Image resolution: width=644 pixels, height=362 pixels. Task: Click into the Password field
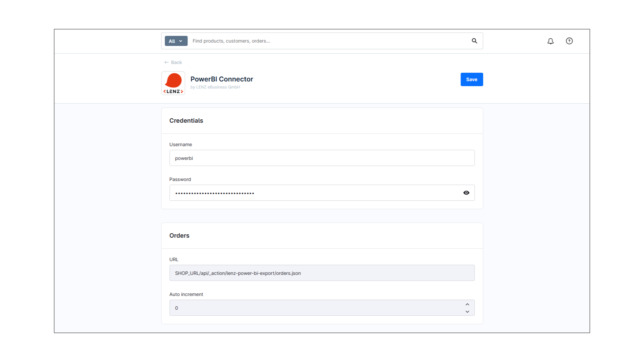[x=315, y=193]
